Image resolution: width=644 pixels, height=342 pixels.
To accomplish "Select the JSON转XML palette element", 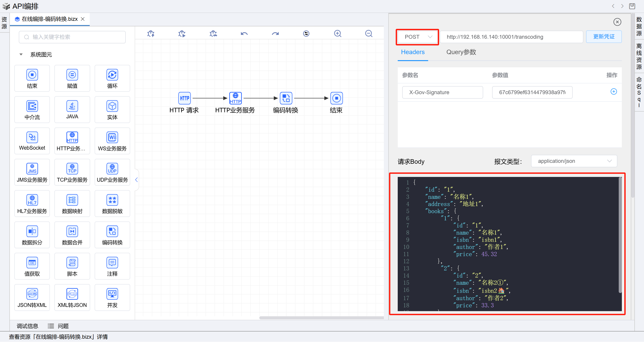I will [32, 297].
